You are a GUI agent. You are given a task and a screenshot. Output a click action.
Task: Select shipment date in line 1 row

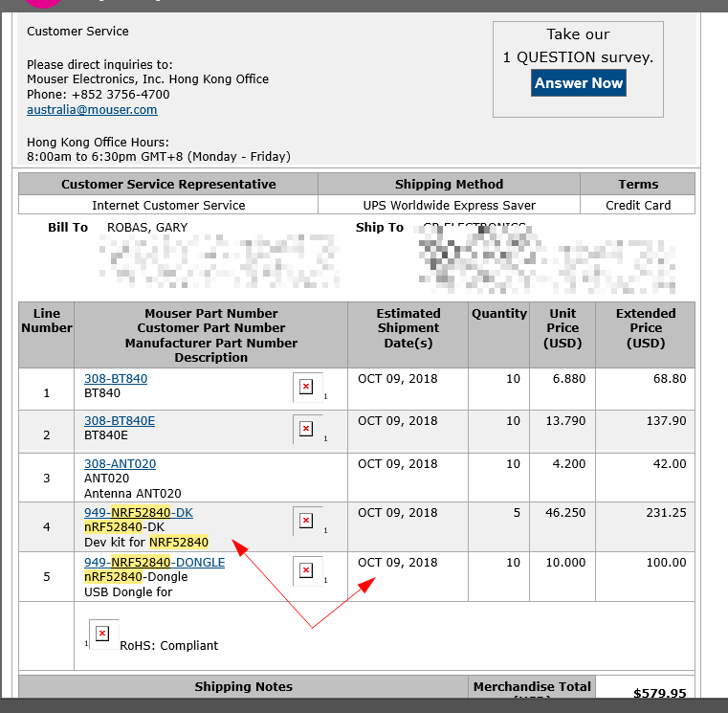(397, 379)
